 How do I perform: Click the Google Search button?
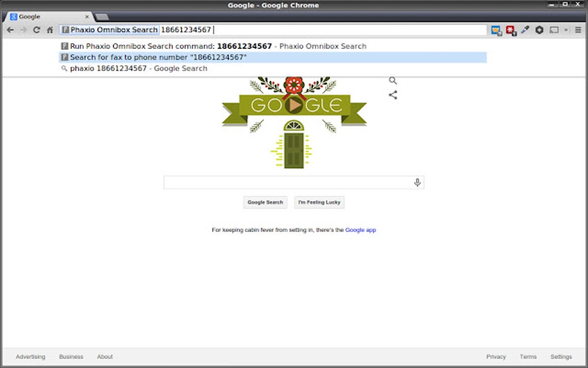click(265, 202)
